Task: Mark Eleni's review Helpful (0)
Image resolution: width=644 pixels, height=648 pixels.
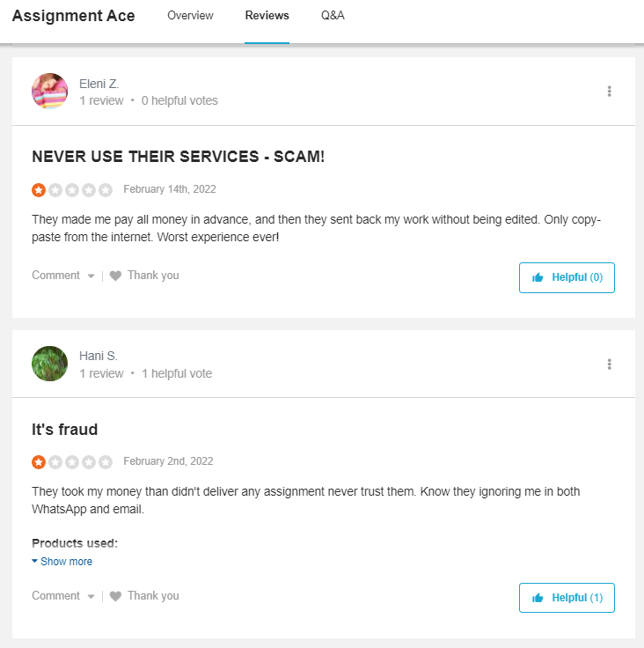Action: [x=567, y=277]
